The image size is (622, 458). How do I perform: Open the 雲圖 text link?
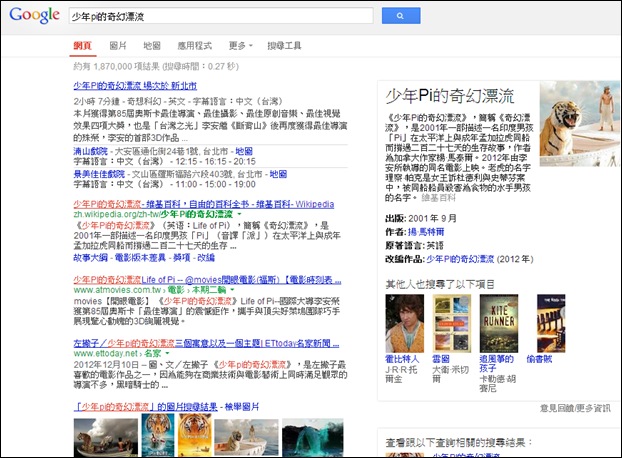coord(441,359)
